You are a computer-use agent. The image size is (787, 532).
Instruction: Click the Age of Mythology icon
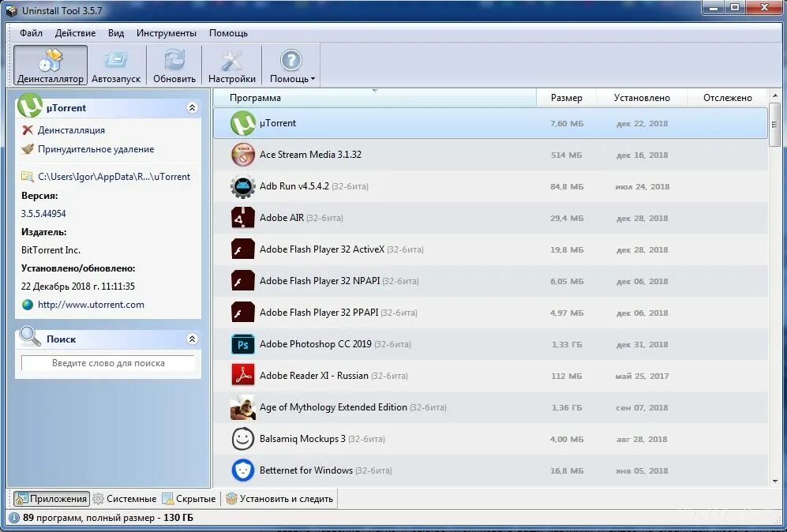click(243, 407)
